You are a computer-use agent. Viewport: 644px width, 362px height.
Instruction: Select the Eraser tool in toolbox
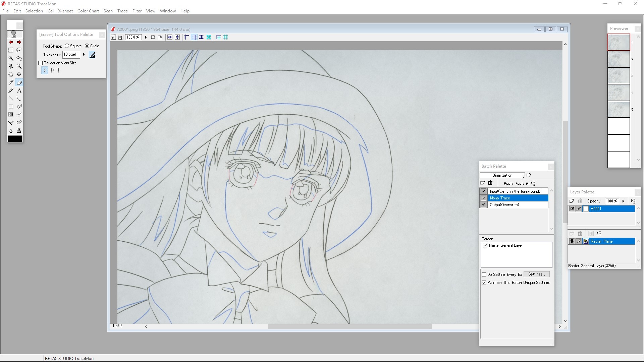coord(19,82)
